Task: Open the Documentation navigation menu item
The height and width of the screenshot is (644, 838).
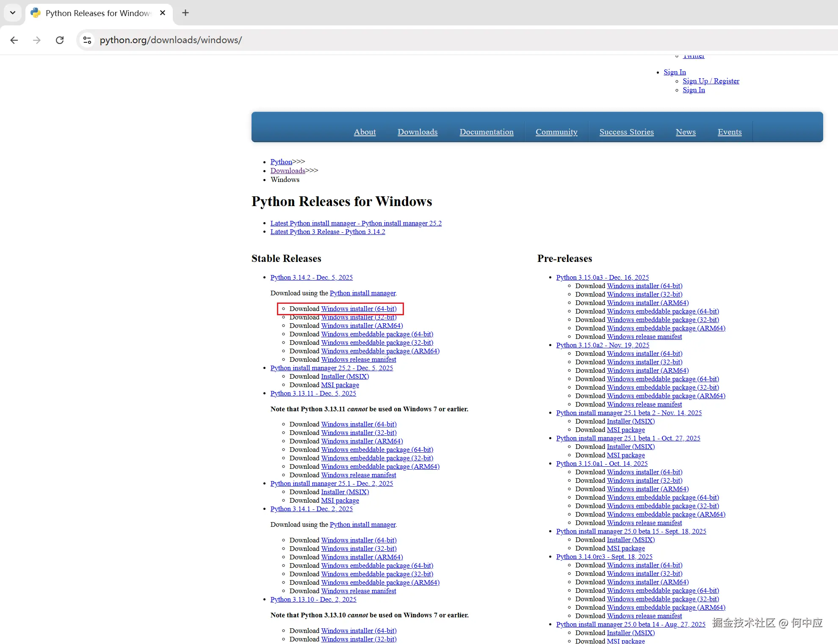Action: click(486, 132)
